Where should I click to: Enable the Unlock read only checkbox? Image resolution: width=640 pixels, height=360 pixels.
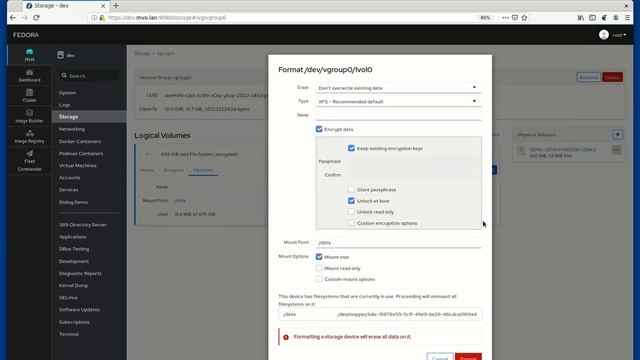click(351, 212)
